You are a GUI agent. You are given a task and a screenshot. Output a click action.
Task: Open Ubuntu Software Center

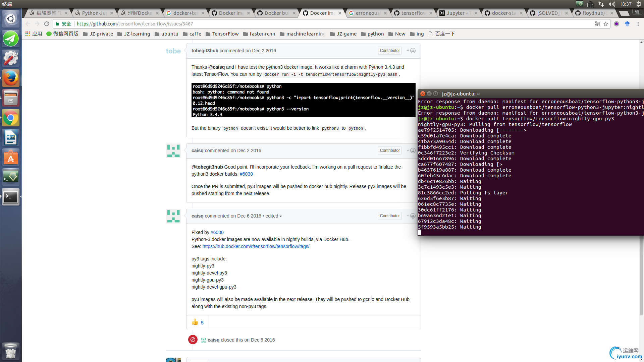11,157
